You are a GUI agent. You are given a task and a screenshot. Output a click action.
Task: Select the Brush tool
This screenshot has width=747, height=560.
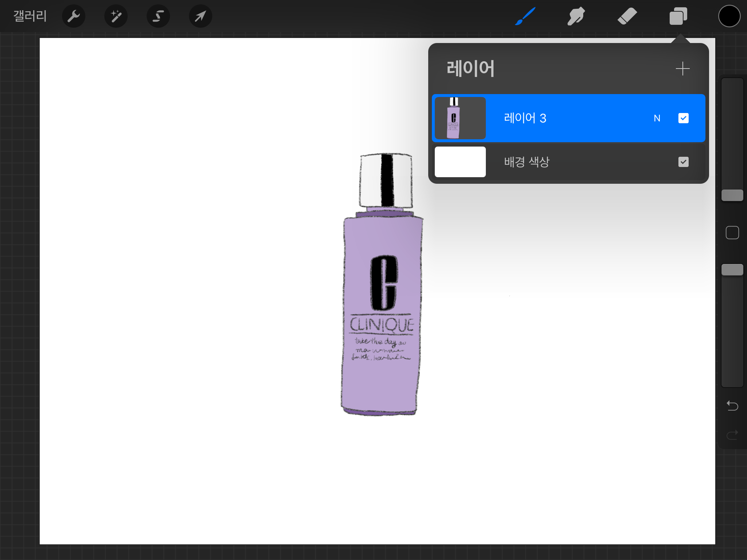point(525,16)
